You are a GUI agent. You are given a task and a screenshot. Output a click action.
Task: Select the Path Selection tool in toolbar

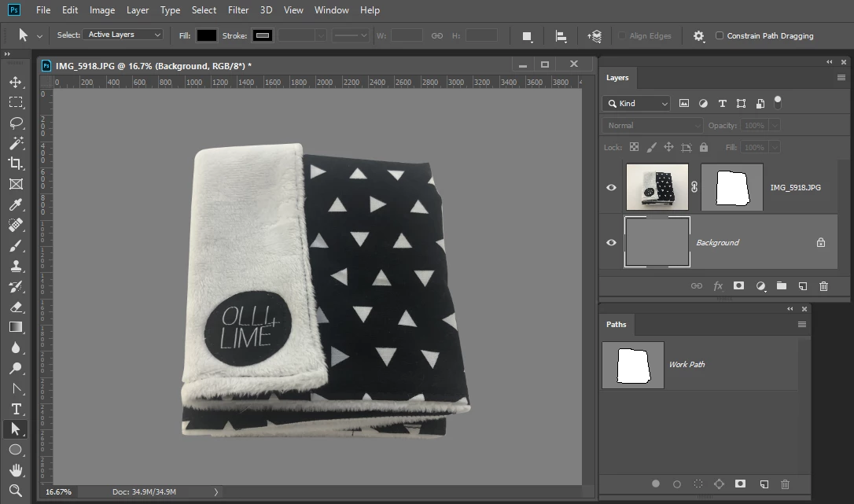[16, 429]
